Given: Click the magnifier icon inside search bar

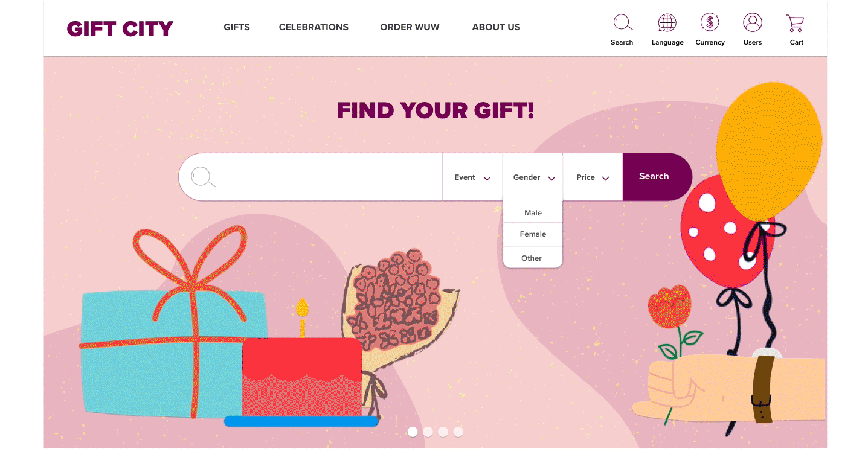Looking at the screenshot, I should [203, 177].
